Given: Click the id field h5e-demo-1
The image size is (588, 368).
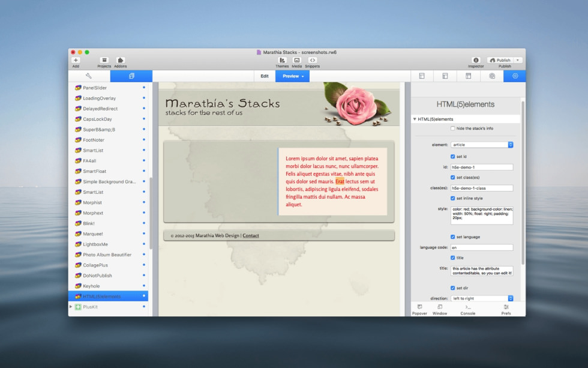Looking at the screenshot, I should pyautogui.click(x=482, y=167).
